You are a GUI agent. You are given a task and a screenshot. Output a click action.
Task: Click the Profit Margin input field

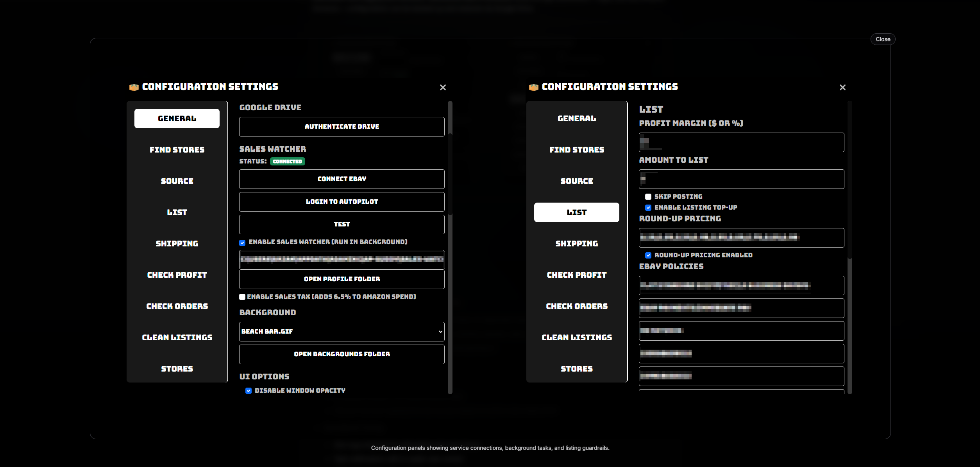(x=741, y=142)
